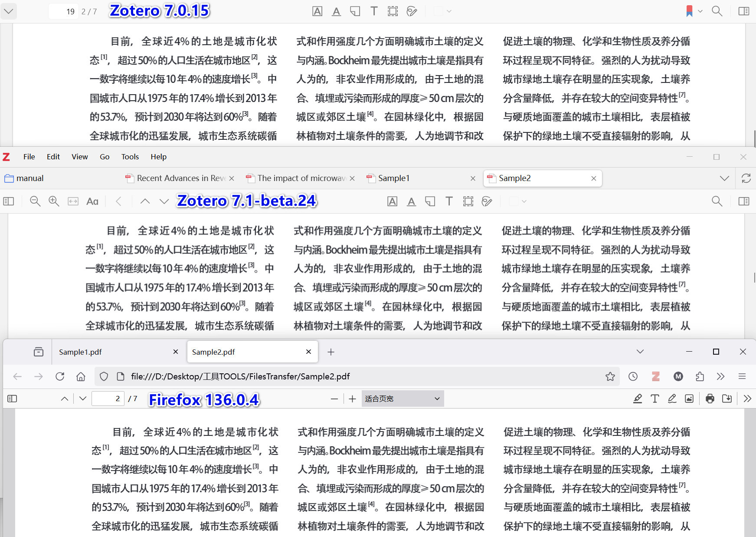Select note annotation tool in Zotero 7.0.15 toolbar
Image resolution: width=756 pixels, height=537 pixels.
click(355, 11)
